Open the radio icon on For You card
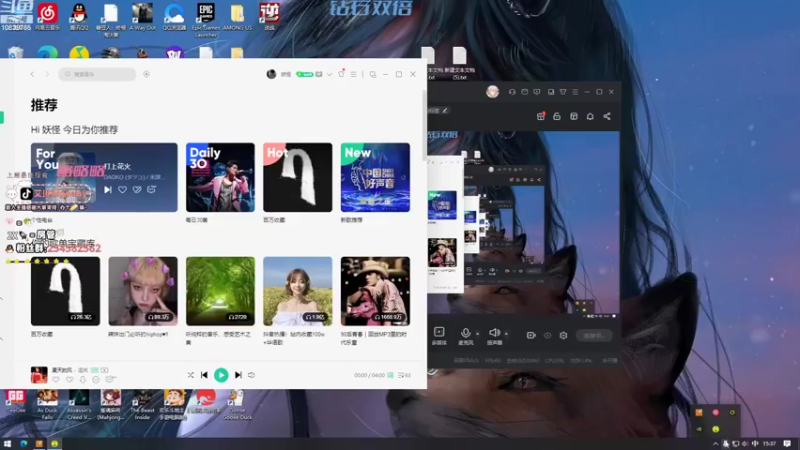The height and width of the screenshot is (450, 800). click(x=152, y=189)
